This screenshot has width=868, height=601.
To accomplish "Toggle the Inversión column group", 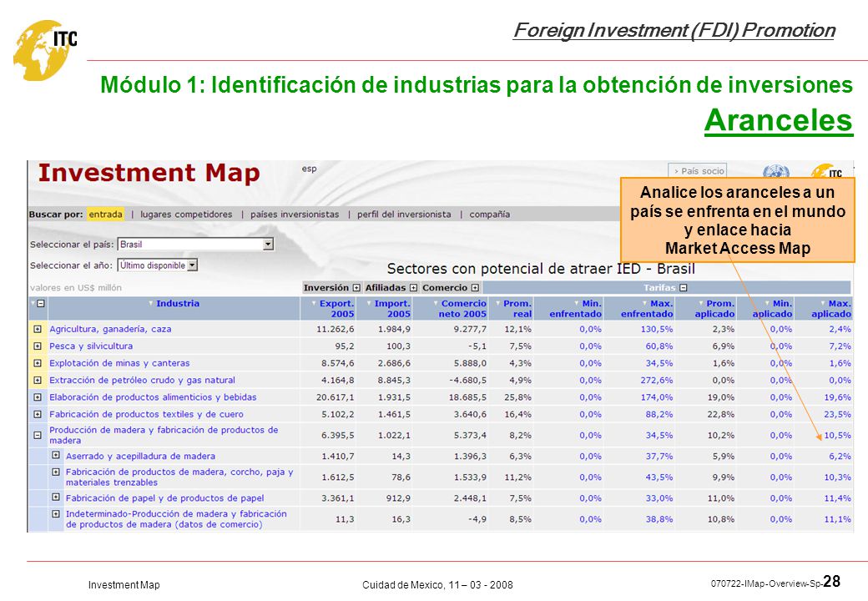I will point(356,288).
